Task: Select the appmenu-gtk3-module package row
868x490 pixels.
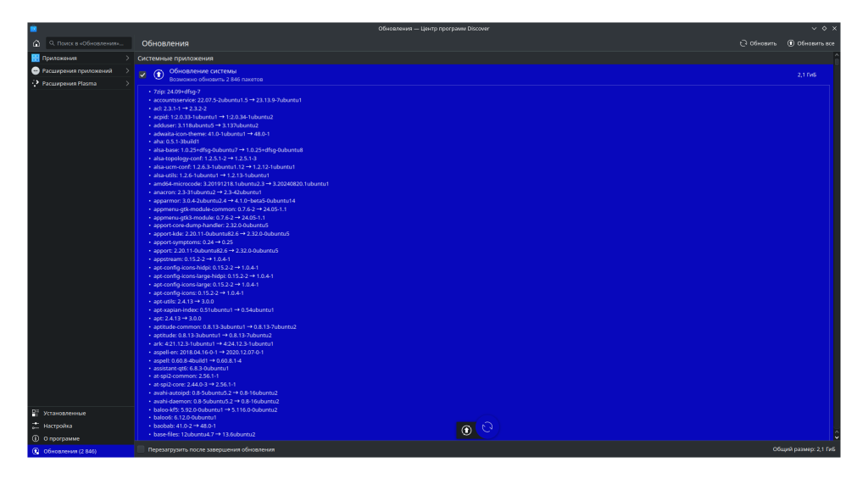Action: 209,218
